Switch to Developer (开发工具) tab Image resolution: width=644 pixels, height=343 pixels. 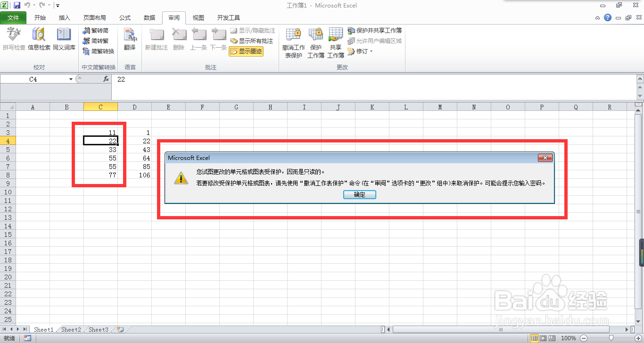tap(229, 18)
